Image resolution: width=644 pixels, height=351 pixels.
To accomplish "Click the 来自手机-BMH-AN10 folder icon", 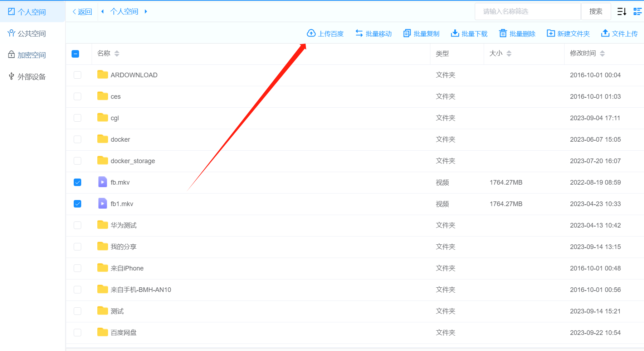I will pyautogui.click(x=103, y=289).
